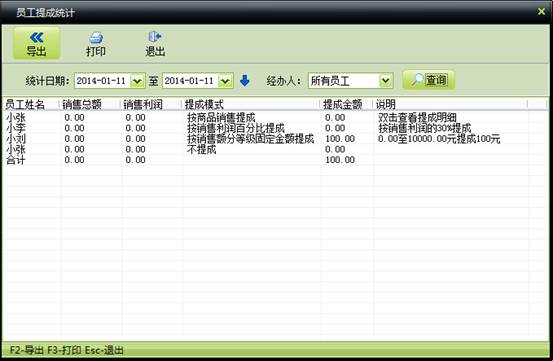The height and width of the screenshot is (361, 553).
Task: Click the magnifier 查询 search button
Action: click(x=429, y=80)
